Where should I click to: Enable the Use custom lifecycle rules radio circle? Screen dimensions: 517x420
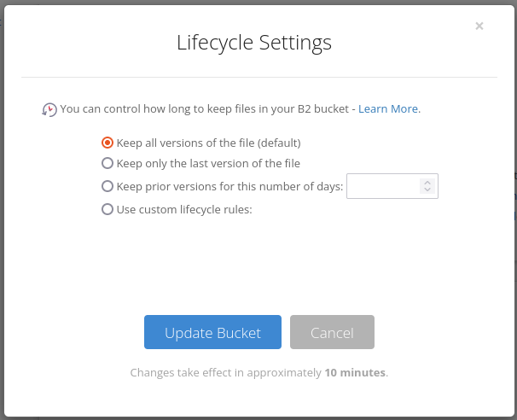pos(107,209)
